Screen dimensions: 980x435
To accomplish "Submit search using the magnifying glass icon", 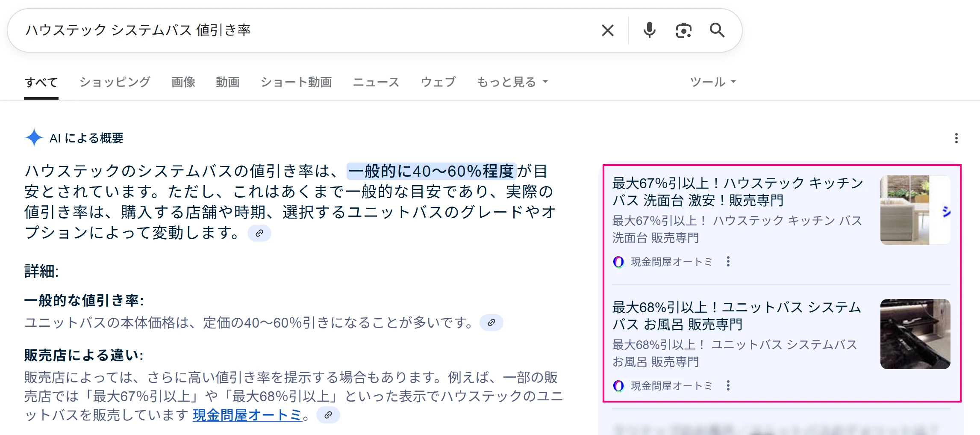I will click(717, 30).
